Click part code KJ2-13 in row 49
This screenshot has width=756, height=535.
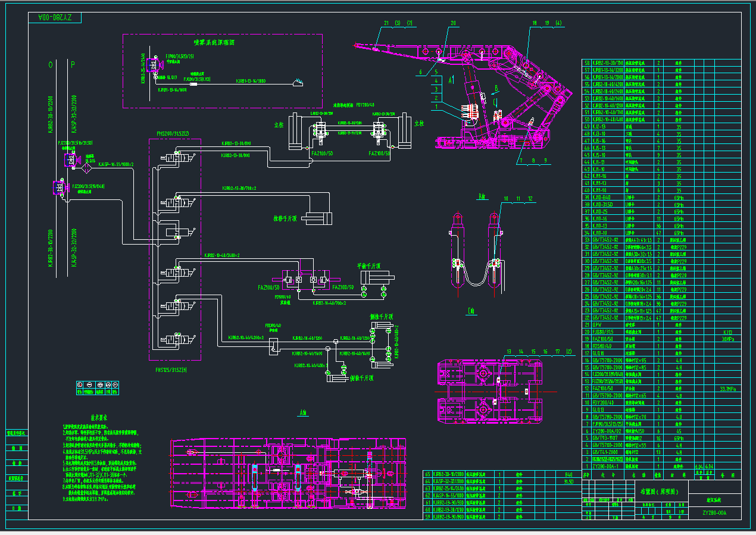[599, 127]
